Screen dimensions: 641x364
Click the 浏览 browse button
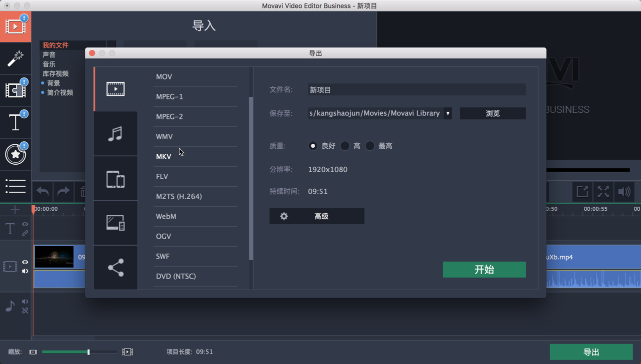pyautogui.click(x=492, y=113)
